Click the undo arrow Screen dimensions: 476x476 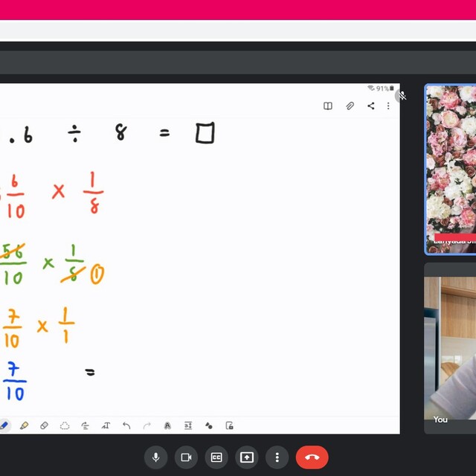pos(126,425)
